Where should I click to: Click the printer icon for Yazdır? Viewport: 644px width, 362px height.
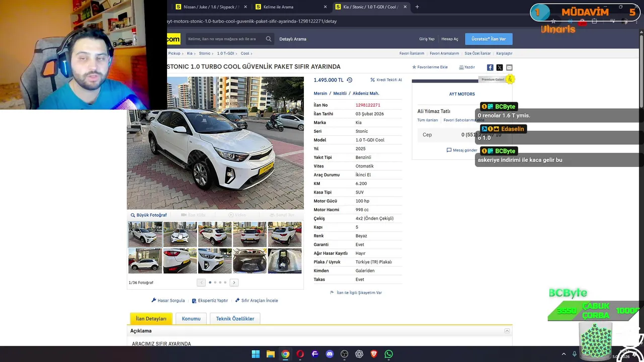click(x=461, y=67)
